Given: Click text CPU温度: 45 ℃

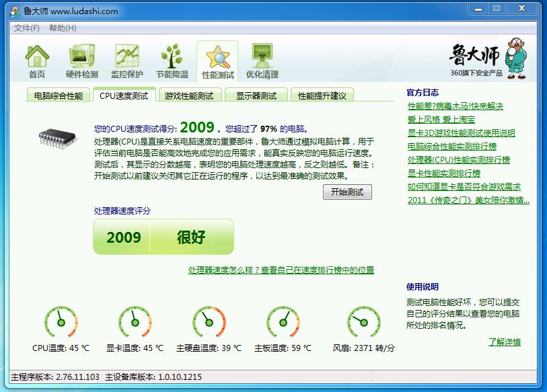Looking at the screenshot, I should click(x=61, y=348).
